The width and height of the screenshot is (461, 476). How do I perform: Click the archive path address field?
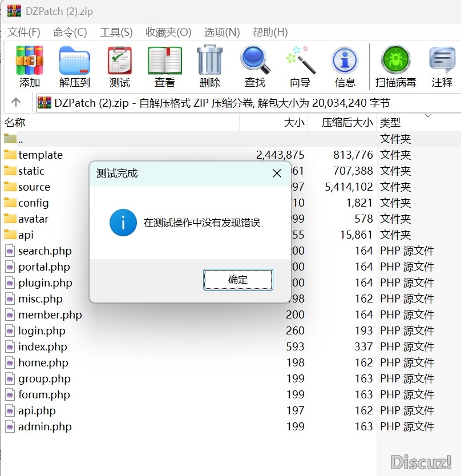click(248, 103)
